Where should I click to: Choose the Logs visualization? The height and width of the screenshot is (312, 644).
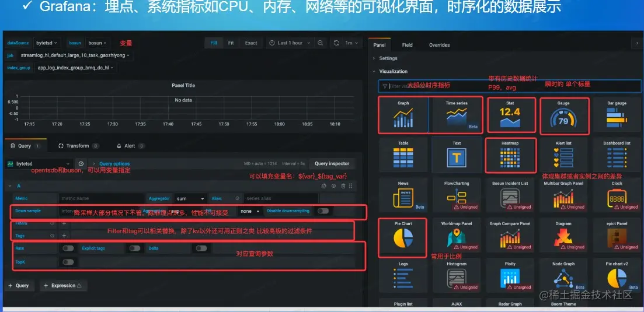[403, 275]
